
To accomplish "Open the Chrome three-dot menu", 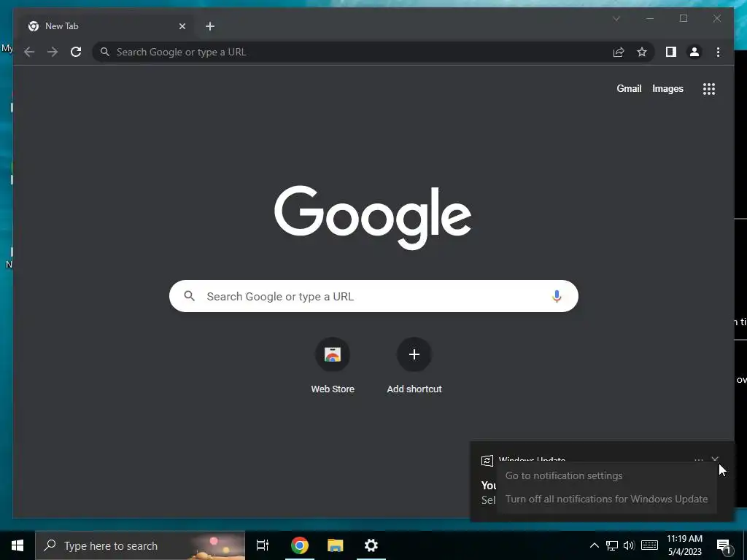I will (x=718, y=52).
